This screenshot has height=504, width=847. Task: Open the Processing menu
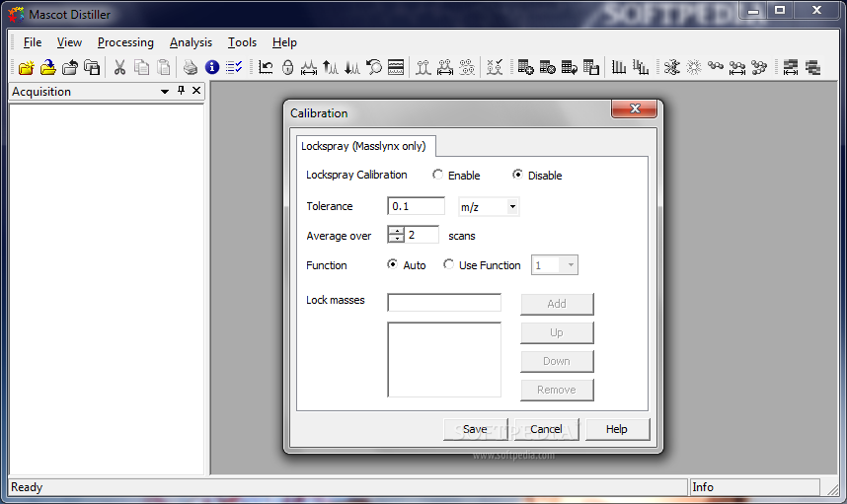(x=125, y=42)
